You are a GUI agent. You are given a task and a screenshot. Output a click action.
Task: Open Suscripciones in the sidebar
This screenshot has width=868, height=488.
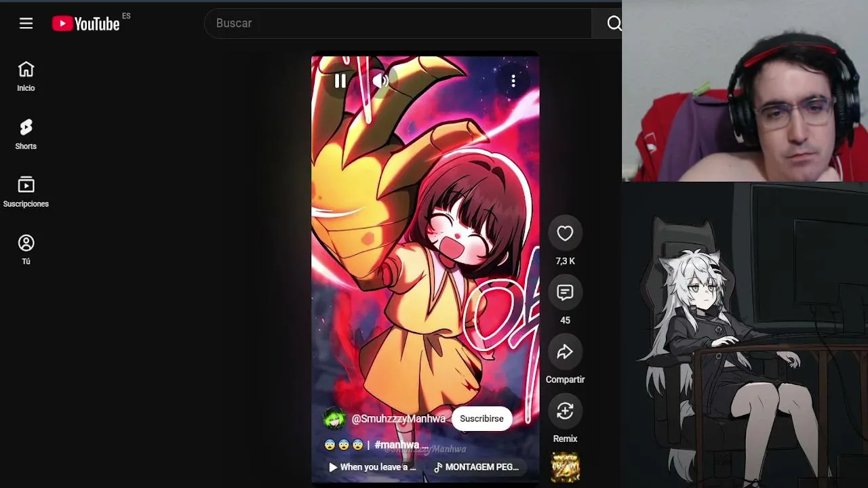coord(26,192)
